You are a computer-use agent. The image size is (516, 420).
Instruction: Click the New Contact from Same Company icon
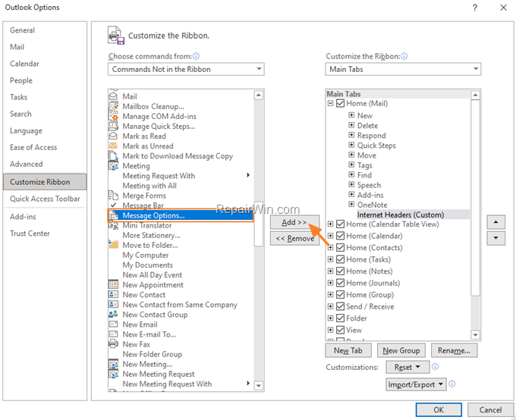(x=113, y=304)
